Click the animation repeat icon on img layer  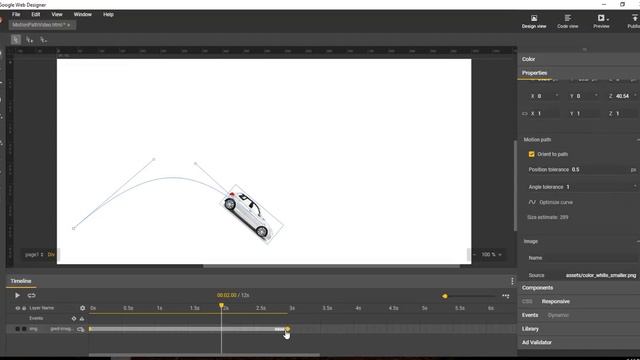pos(80,329)
